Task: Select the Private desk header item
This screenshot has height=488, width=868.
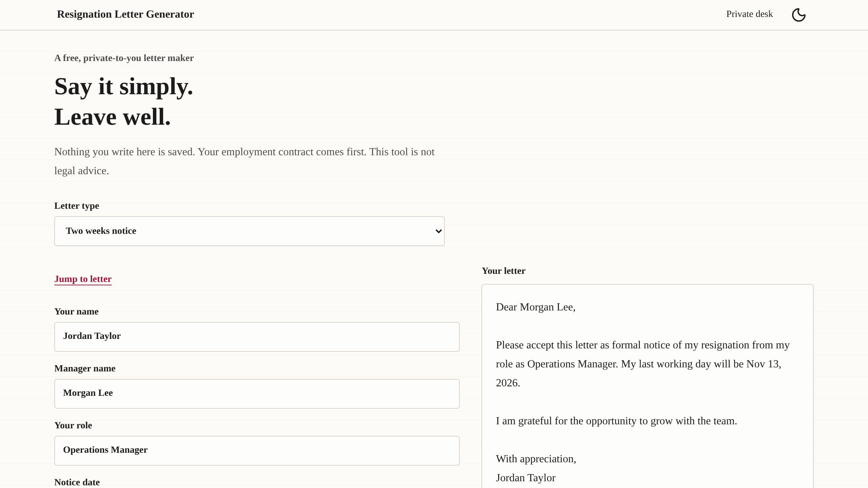Action: pyautogui.click(x=749, y=14)
